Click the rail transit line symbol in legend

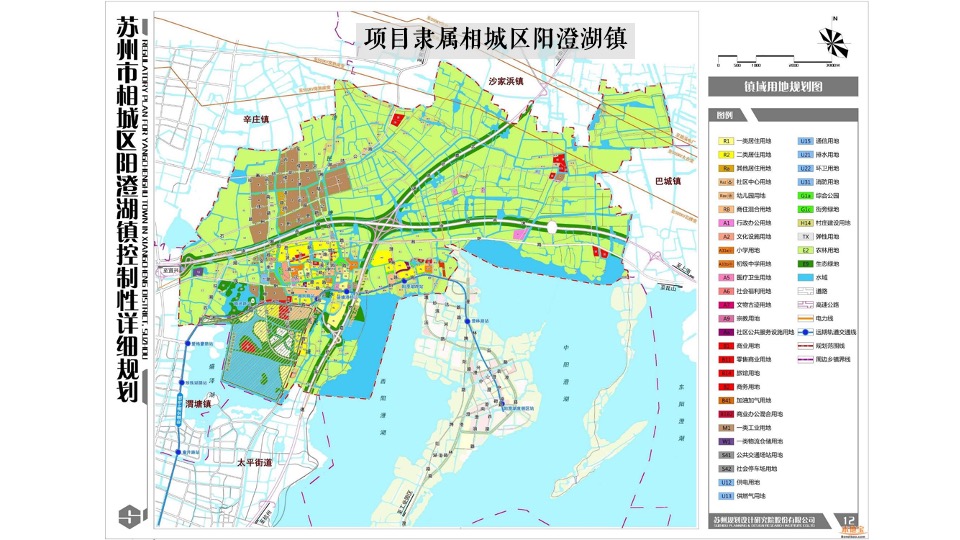807,331
